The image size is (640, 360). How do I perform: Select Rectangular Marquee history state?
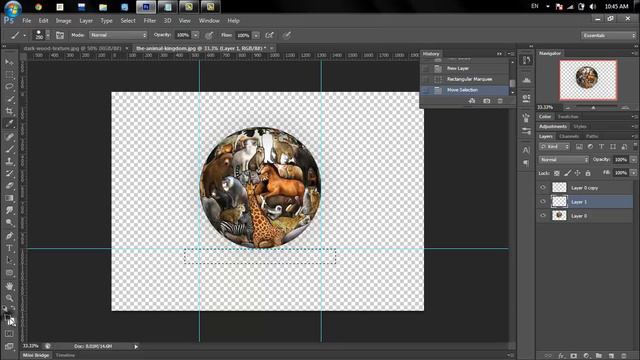point(465,79)
